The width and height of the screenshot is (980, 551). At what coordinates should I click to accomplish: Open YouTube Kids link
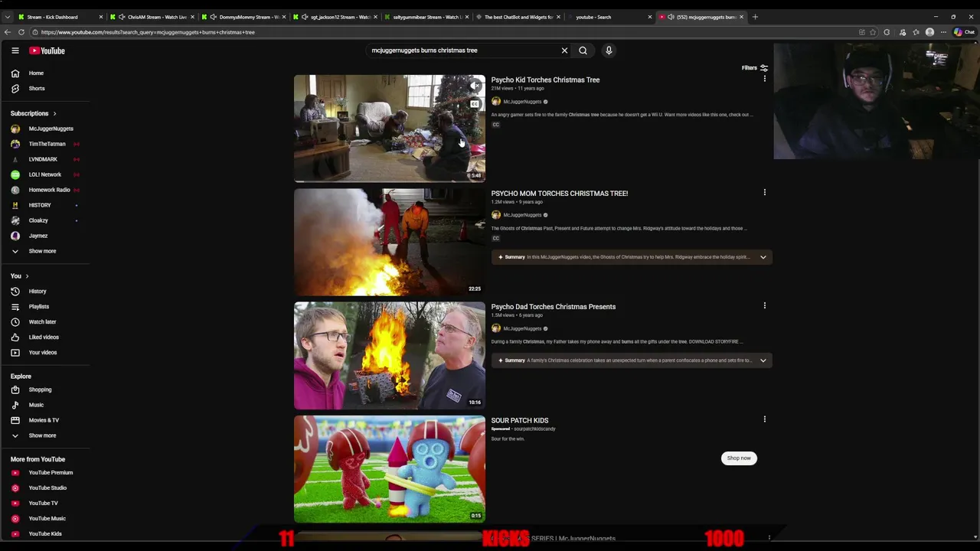45,533
